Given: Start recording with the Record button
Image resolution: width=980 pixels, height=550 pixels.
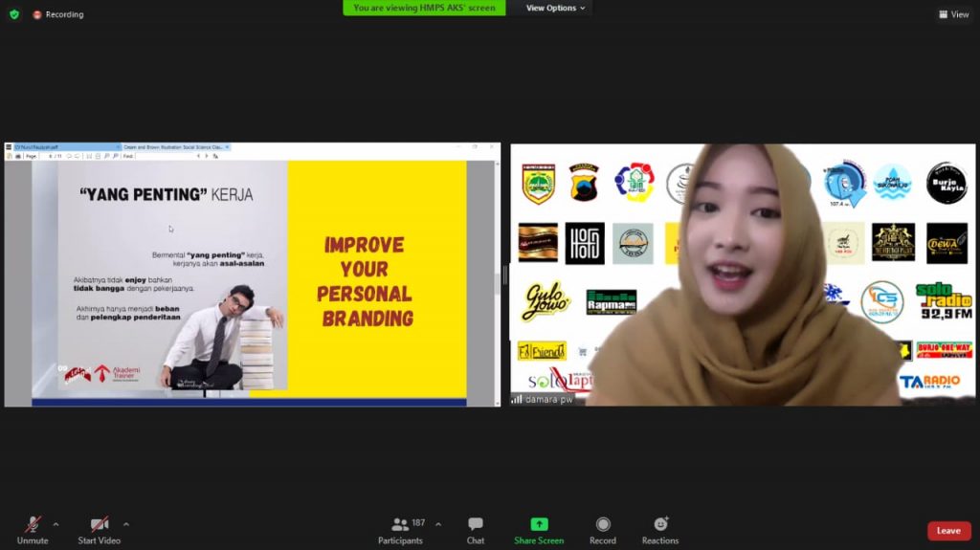Looking at the screenshot, I should [603, 530].
